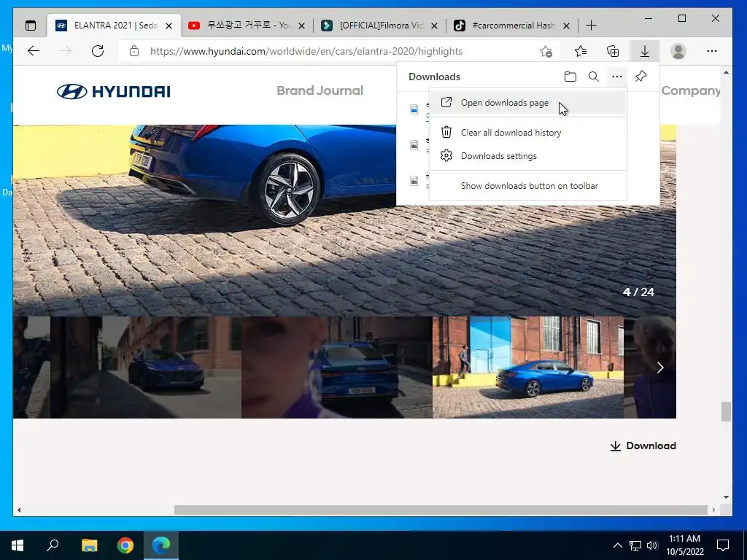Open the Brand Journal page
The height and width of the screenshot is (560, 747).
point(320,90)
